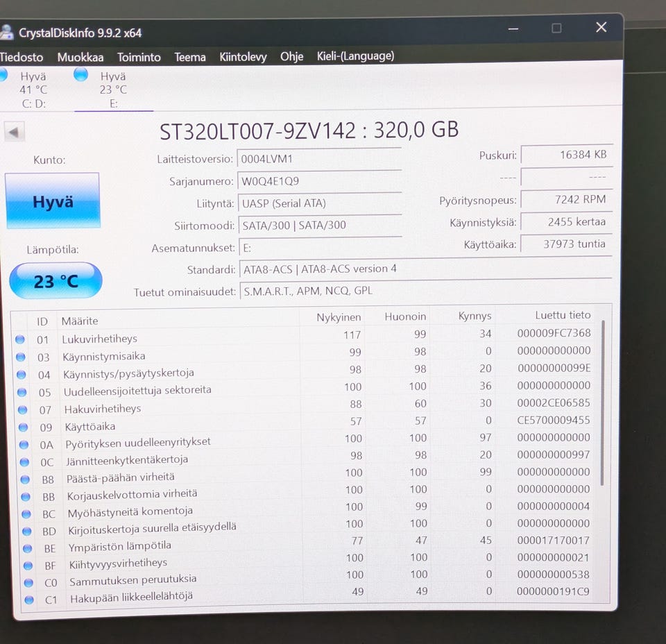Click status dot for Käynnistymisaika row

[x=21, y=357]
